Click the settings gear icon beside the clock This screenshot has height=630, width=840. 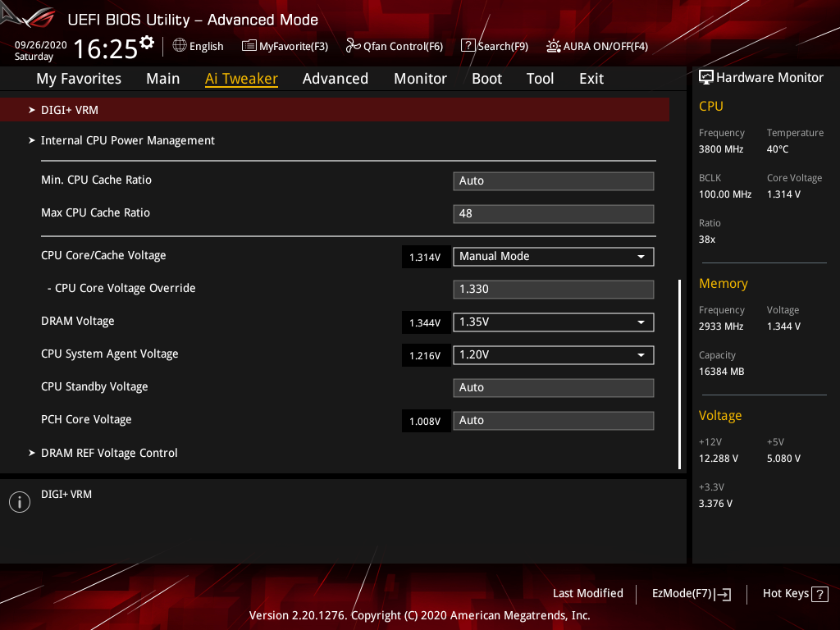coord(147,43)
